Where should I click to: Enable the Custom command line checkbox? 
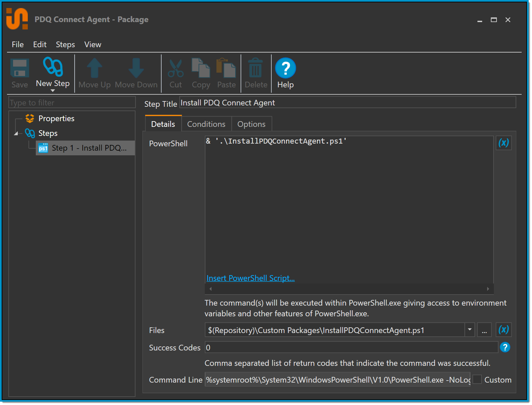click(x=477, y=380)
